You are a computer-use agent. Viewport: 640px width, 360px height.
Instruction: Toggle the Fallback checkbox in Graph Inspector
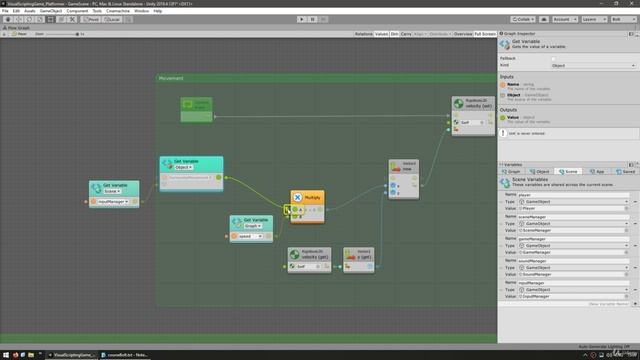point(554,59)
